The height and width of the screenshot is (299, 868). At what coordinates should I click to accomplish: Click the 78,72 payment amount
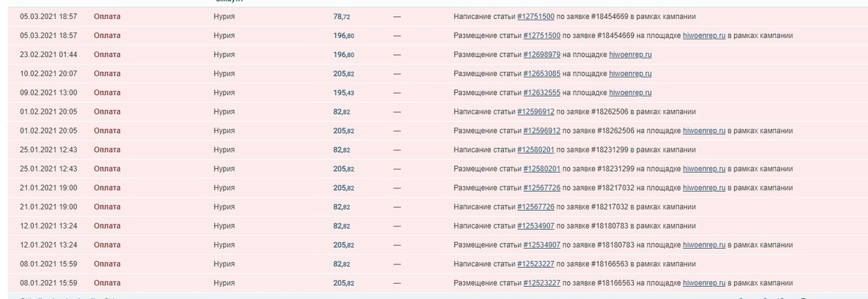[342, 16]
